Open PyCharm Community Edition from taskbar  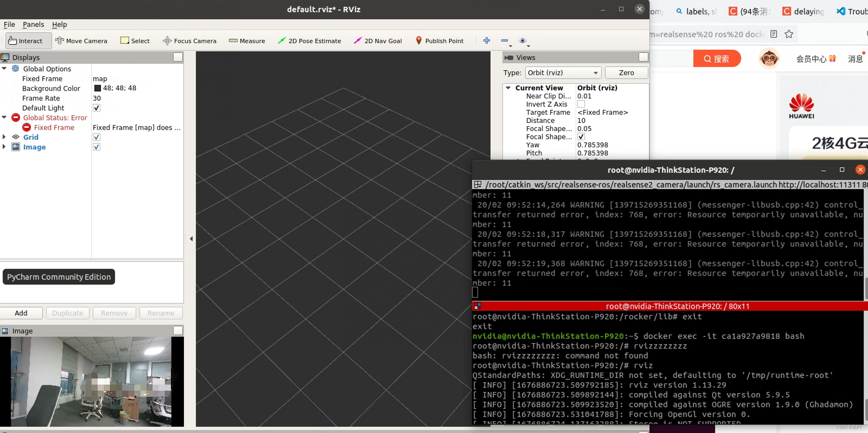[59, 277]
